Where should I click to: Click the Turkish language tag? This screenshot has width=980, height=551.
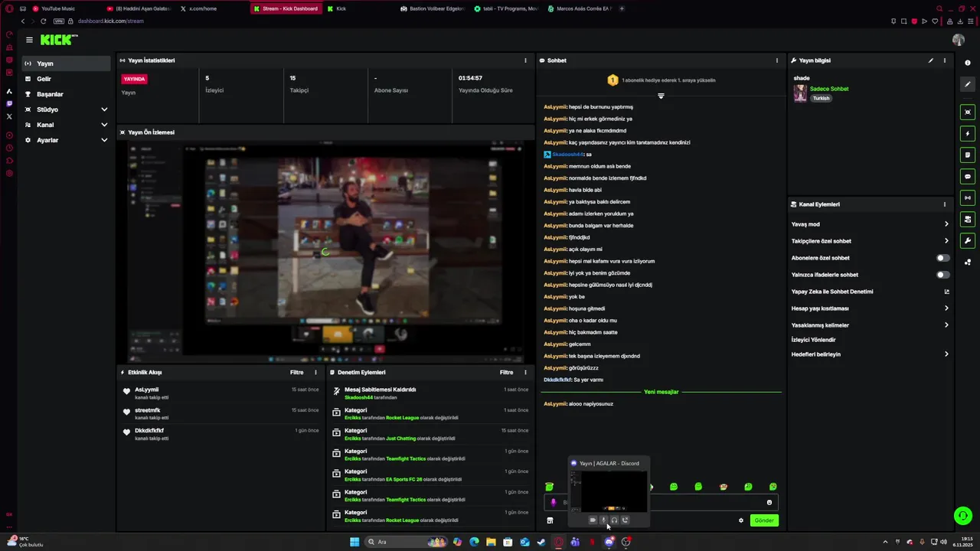pyautogui.click(x=822, y=98)
